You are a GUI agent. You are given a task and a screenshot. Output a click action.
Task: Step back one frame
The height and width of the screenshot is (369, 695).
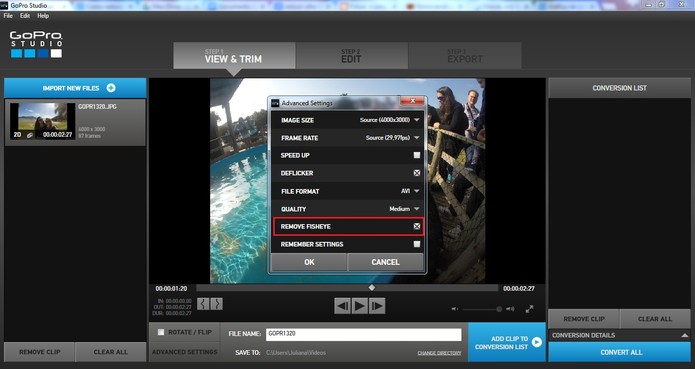[342, 306]
